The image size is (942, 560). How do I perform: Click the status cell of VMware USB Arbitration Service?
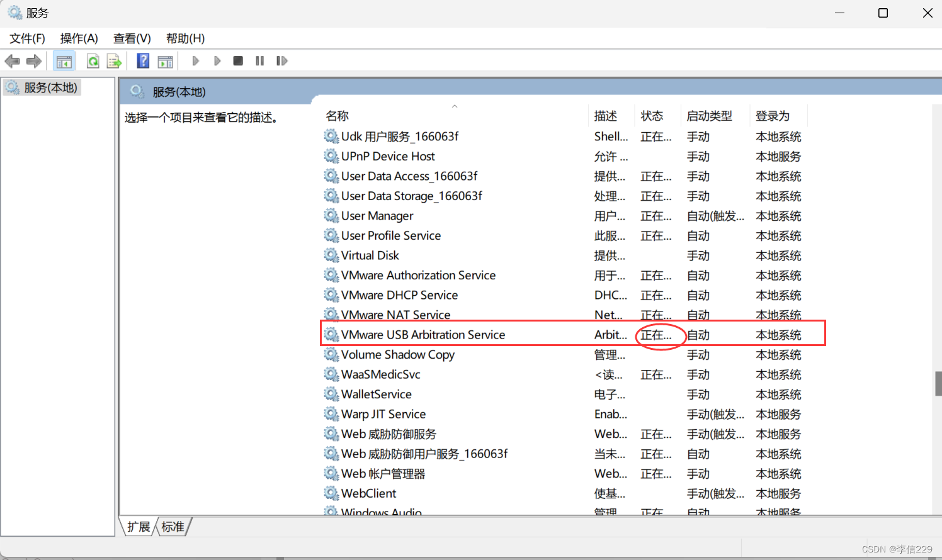click(x=656, y=335)
